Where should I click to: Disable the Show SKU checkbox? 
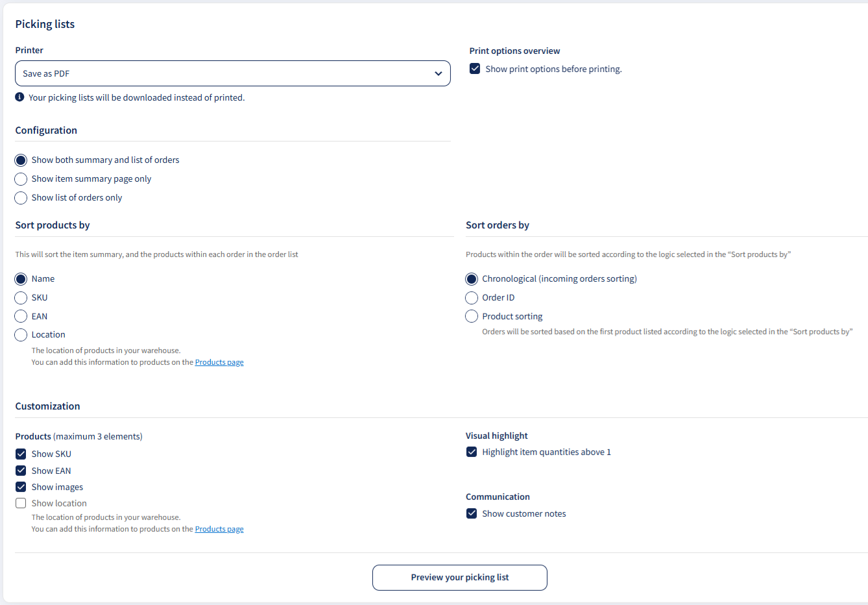(21, 454)
